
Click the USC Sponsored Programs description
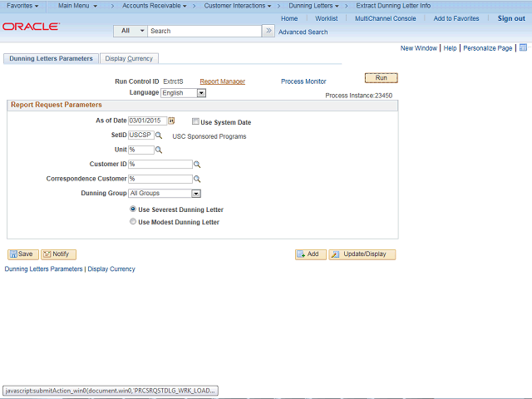coord(209,136)
